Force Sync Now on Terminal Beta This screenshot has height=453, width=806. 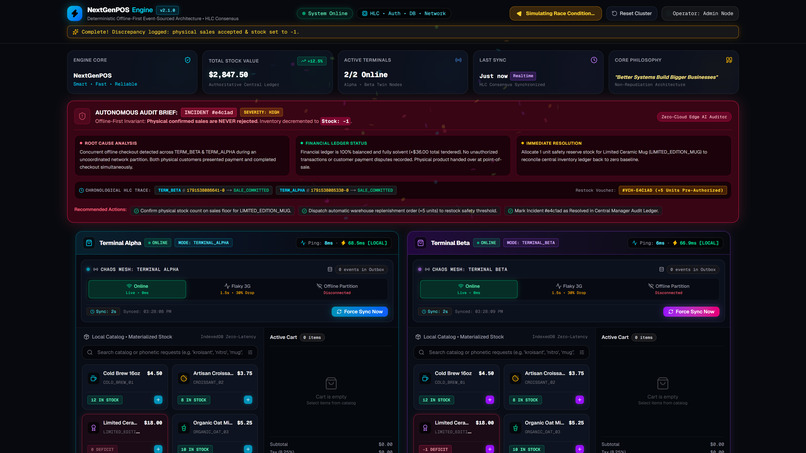tap(691, 312)
